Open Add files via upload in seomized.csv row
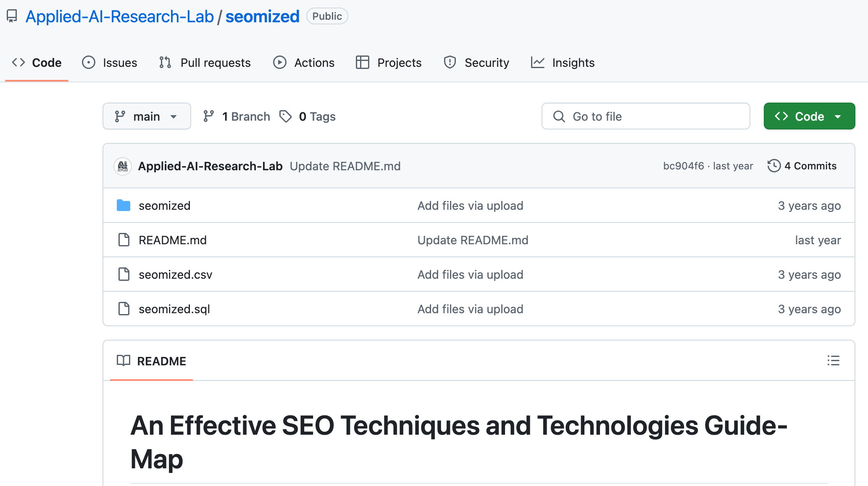 click(x=471, y=275)
